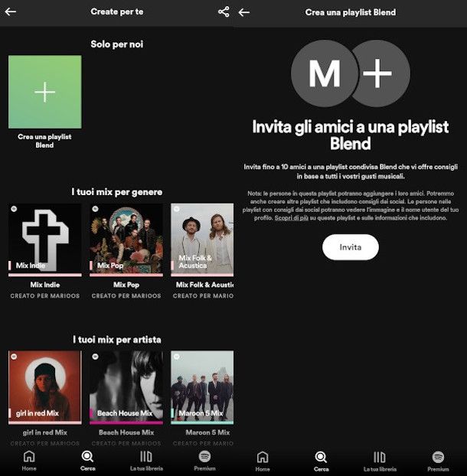This screenshot has width=467, height=476.
Task: Tap the Solo per noi heading
Action: (117, 44)
